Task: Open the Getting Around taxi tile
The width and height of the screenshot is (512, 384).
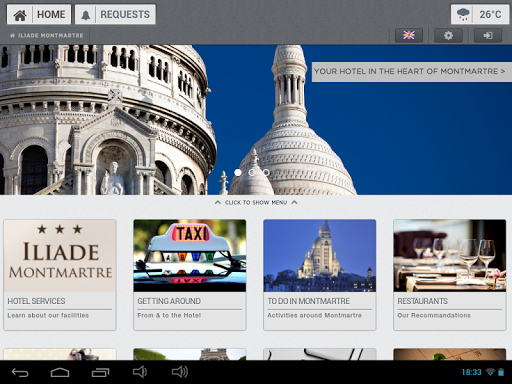Action: coord(190,275)
